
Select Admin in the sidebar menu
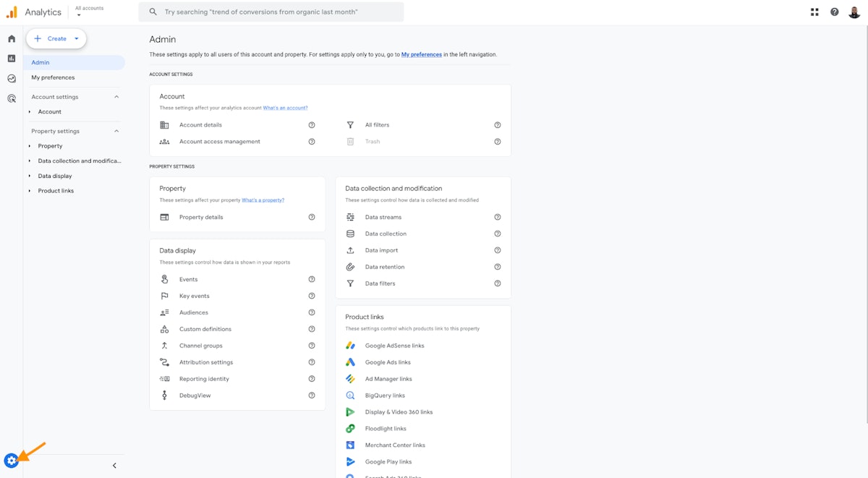click(x=74, y=63)
